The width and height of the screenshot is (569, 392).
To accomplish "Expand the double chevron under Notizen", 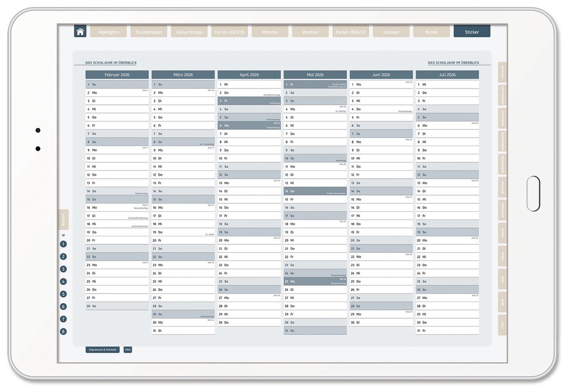I will [63, 235].
